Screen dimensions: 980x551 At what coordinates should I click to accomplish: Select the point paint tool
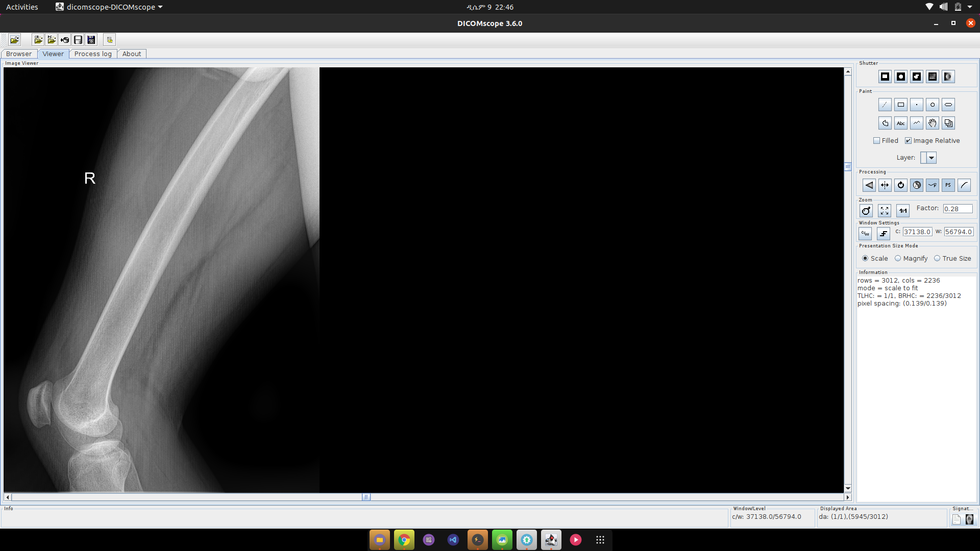[x=917, y=105]
